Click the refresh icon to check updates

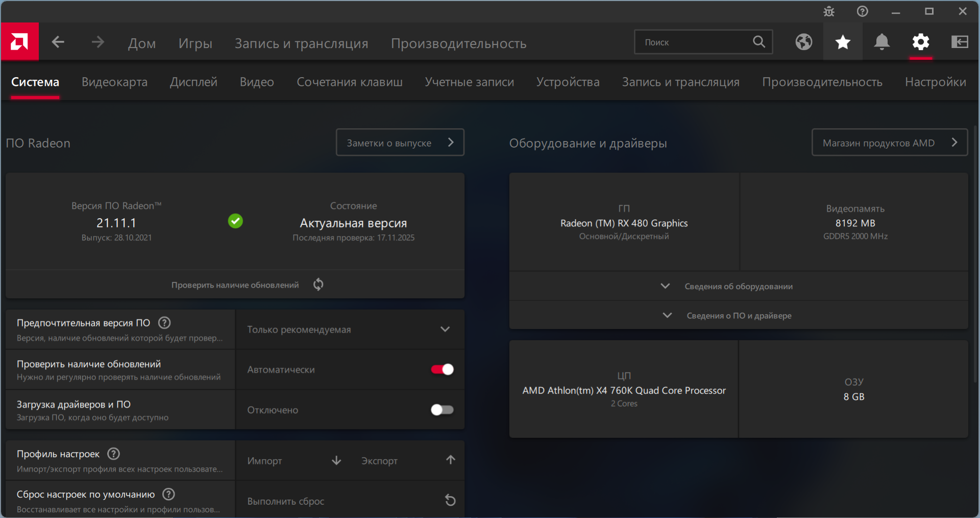tap(318, 285)
